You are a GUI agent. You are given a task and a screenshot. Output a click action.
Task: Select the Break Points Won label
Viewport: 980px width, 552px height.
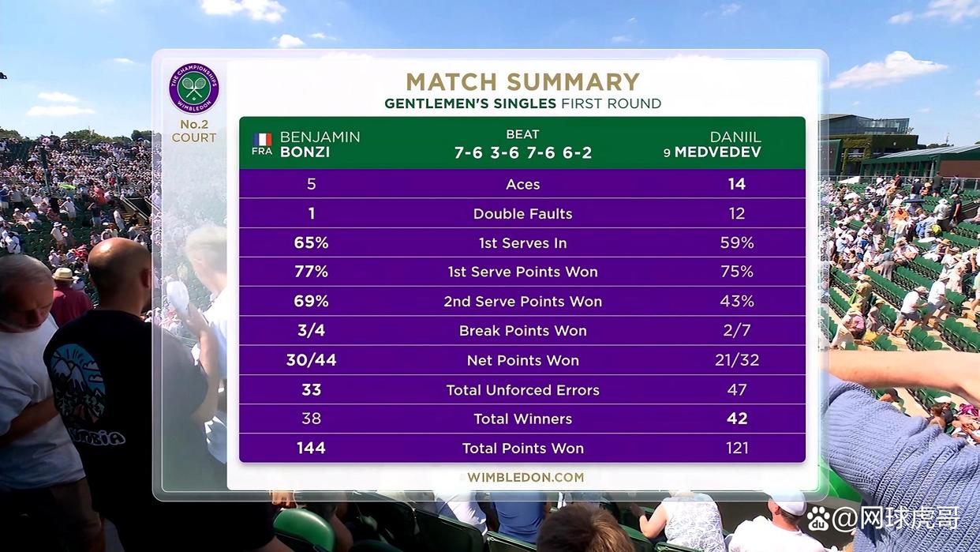click(x=522, y=331)
